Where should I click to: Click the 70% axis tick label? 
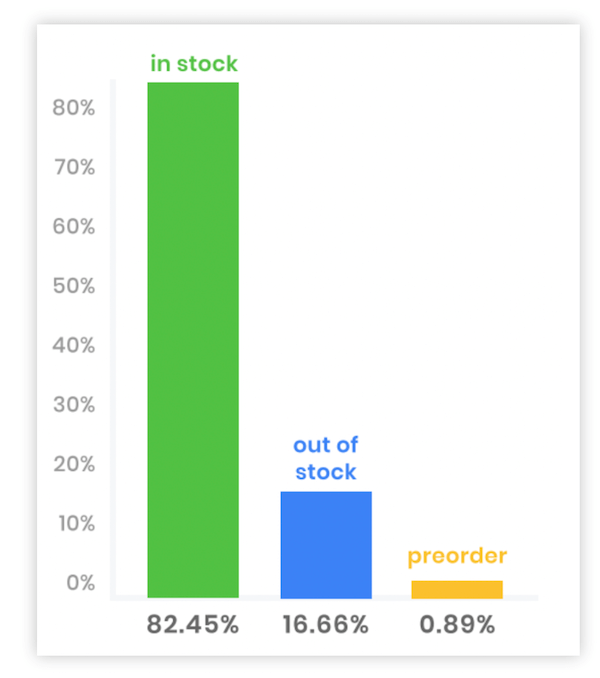click(x=74, y=167)
